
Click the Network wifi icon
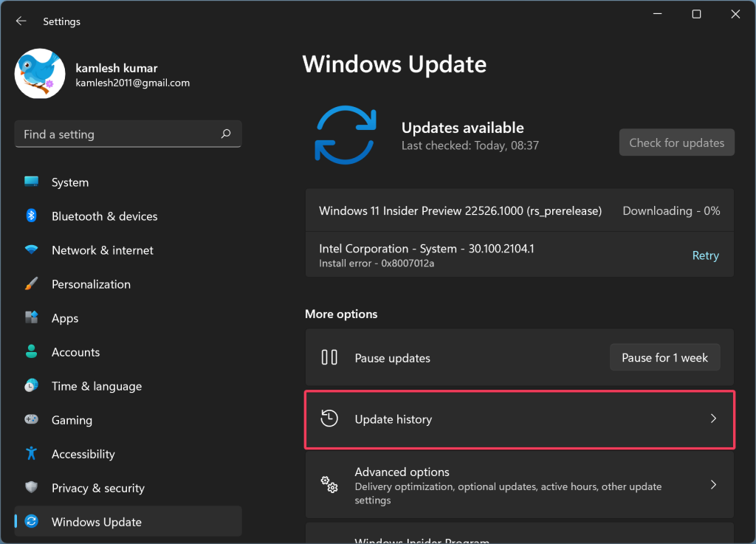point(31,249)
